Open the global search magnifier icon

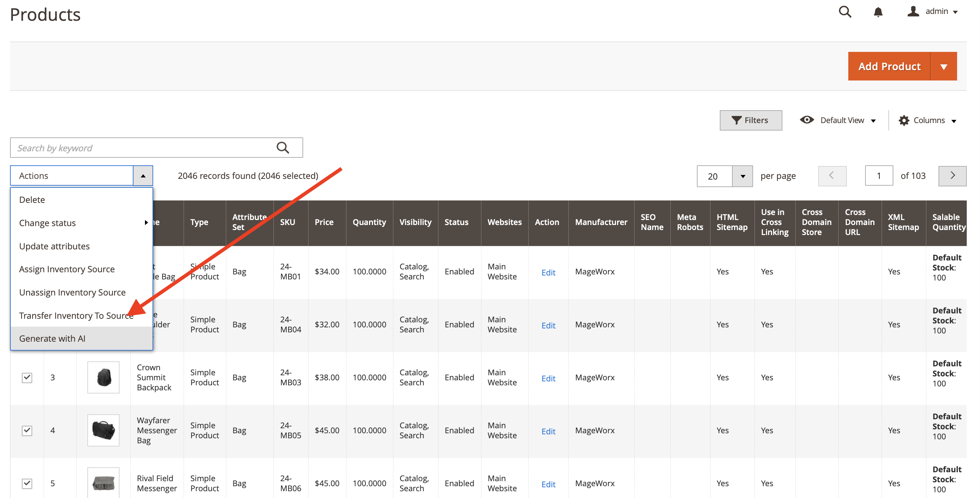point(845,12)
